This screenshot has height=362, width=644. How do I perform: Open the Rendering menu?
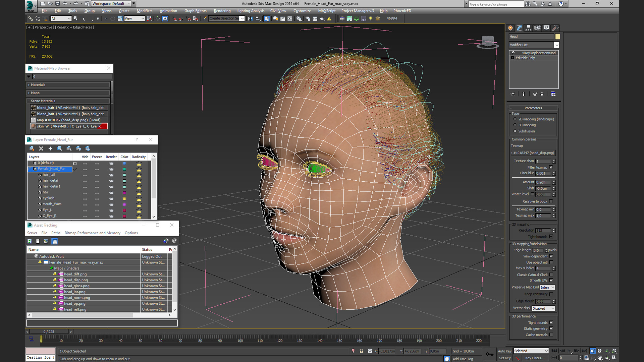222,11
